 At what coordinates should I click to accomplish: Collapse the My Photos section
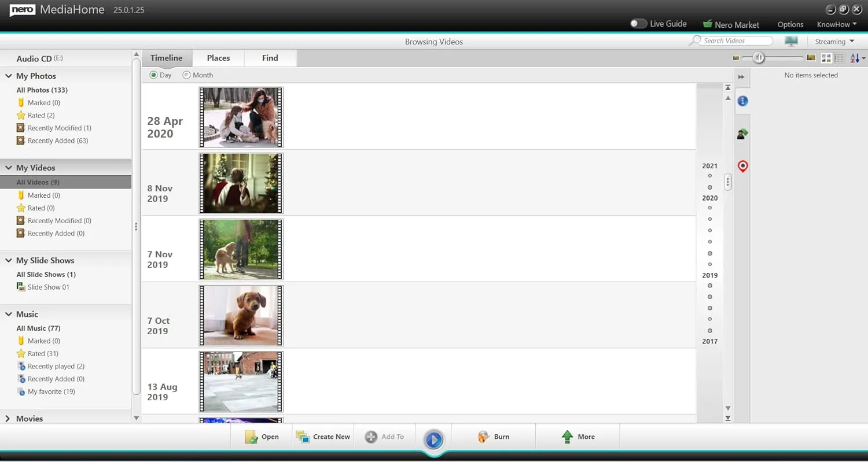pos(8,76)
